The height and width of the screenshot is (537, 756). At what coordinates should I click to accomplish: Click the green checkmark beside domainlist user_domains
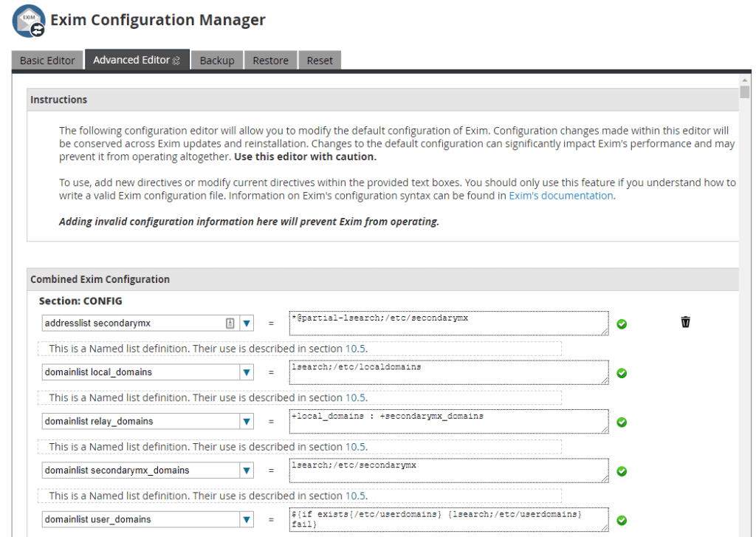pos(622,519)
